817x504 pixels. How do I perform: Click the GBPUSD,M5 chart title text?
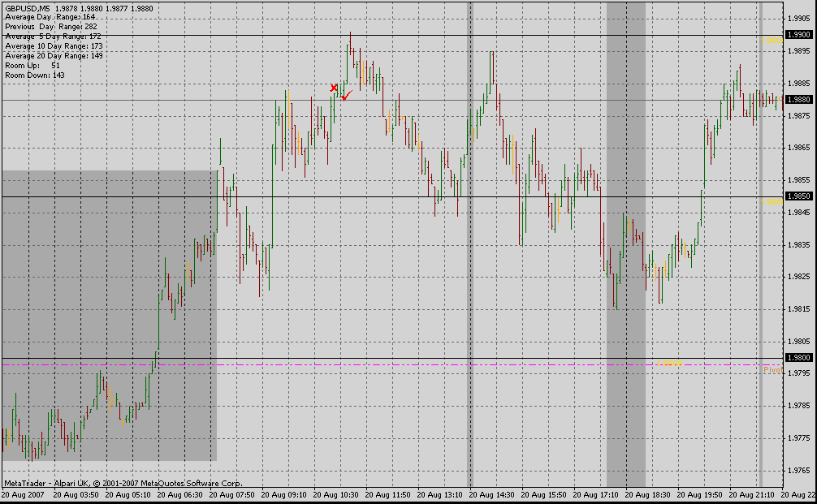(28, 8)
